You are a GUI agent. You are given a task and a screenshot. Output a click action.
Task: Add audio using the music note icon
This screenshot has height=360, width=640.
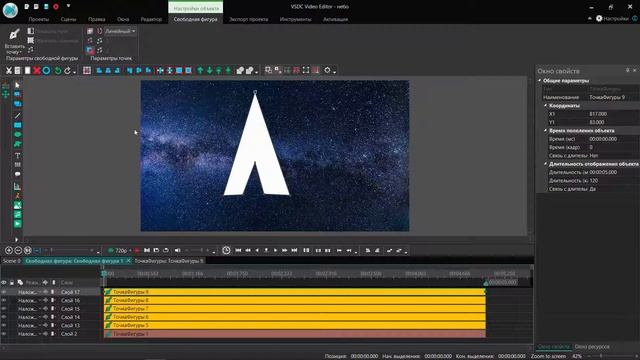click(17, 215)
